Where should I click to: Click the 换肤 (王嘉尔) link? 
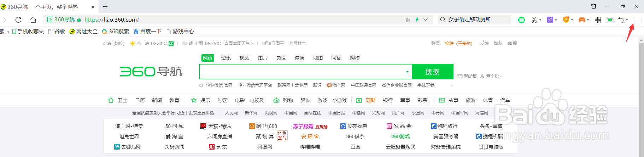tap(459, 44)
